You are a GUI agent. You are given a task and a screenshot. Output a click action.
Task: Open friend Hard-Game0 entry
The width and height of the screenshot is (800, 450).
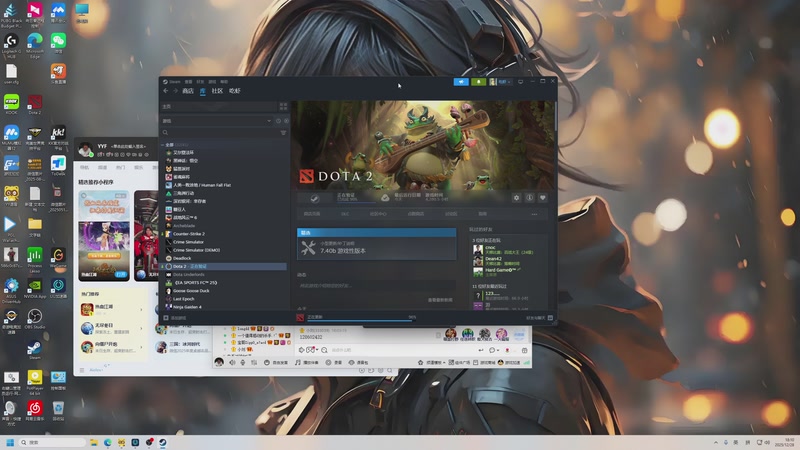(x=505, y=271)
